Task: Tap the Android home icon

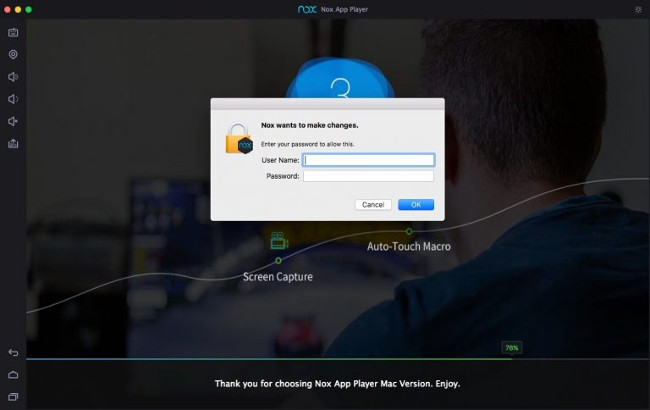Action: pyautogui.click(x=13, y=374)
